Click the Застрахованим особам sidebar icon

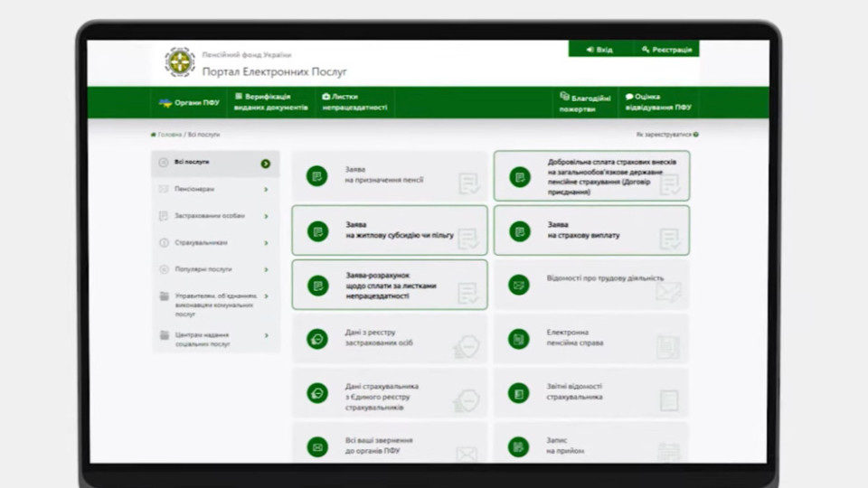coord(164,216)
